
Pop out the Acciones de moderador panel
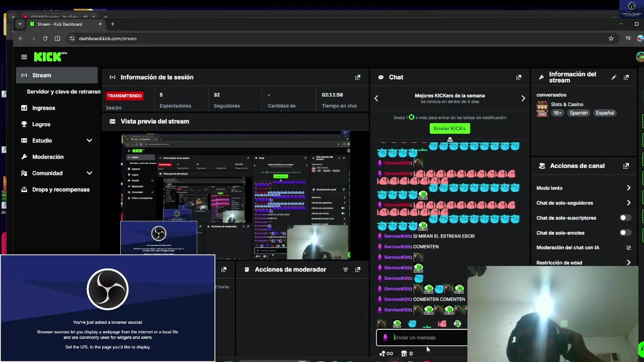click(x=358, y=269)
